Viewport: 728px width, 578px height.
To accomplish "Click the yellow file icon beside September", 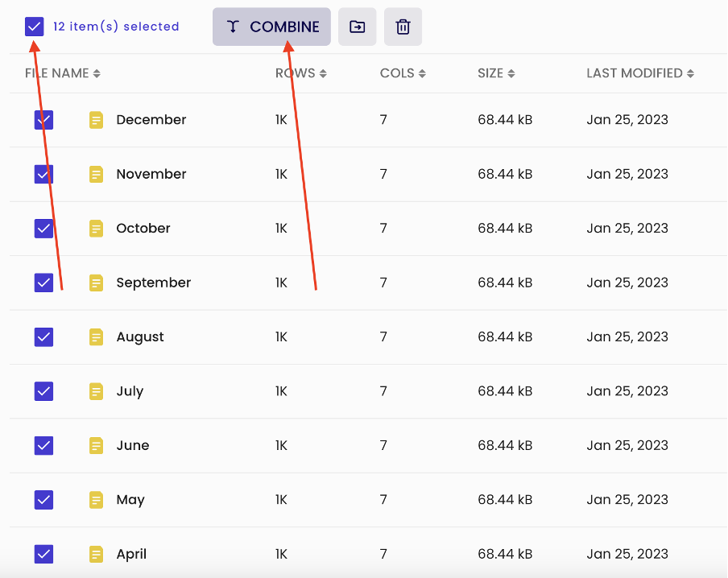I will (x=96, y=283).
